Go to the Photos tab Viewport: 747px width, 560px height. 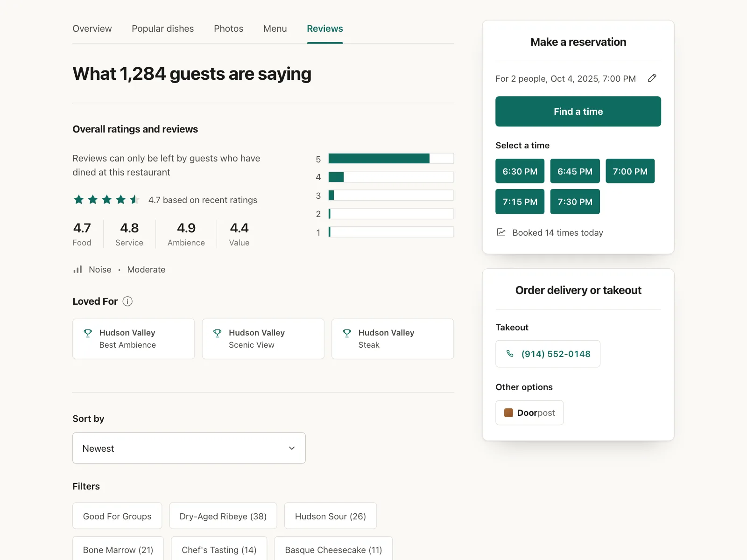(228, 28)
